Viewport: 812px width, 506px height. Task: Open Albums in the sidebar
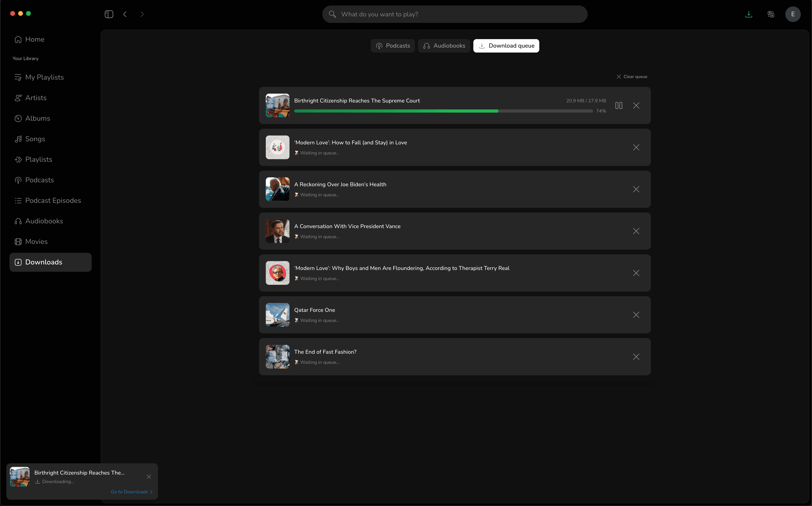point(50,118)
